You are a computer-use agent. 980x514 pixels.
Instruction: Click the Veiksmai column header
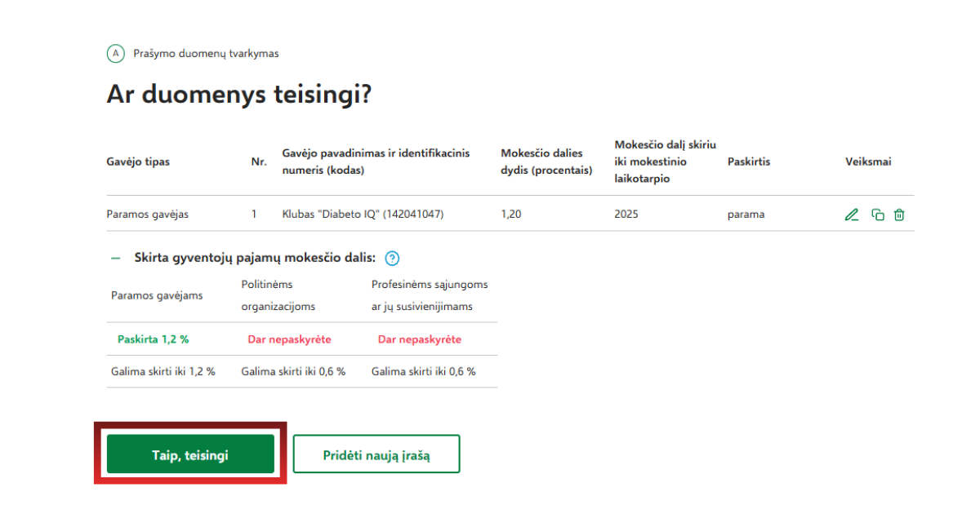[867, 162]
